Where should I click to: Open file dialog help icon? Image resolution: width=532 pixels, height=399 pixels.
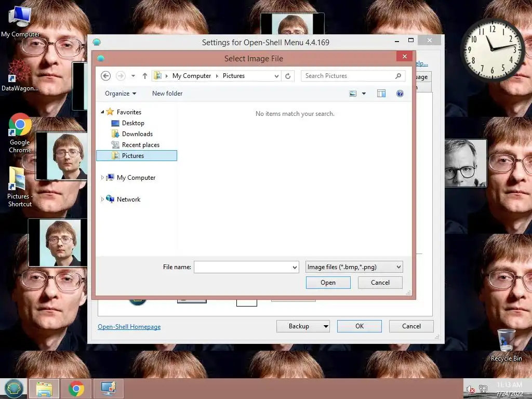pyautogui.click(x=400, y=94)
